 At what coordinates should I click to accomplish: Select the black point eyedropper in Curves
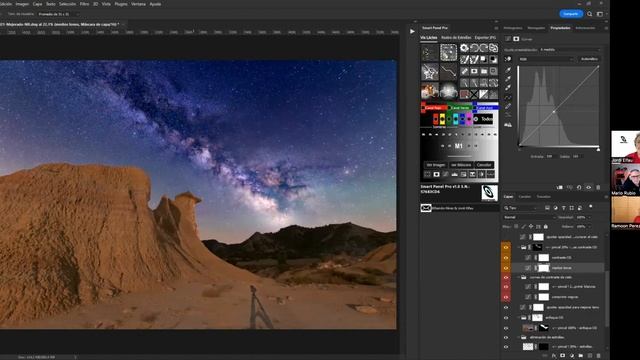[508, 70]
